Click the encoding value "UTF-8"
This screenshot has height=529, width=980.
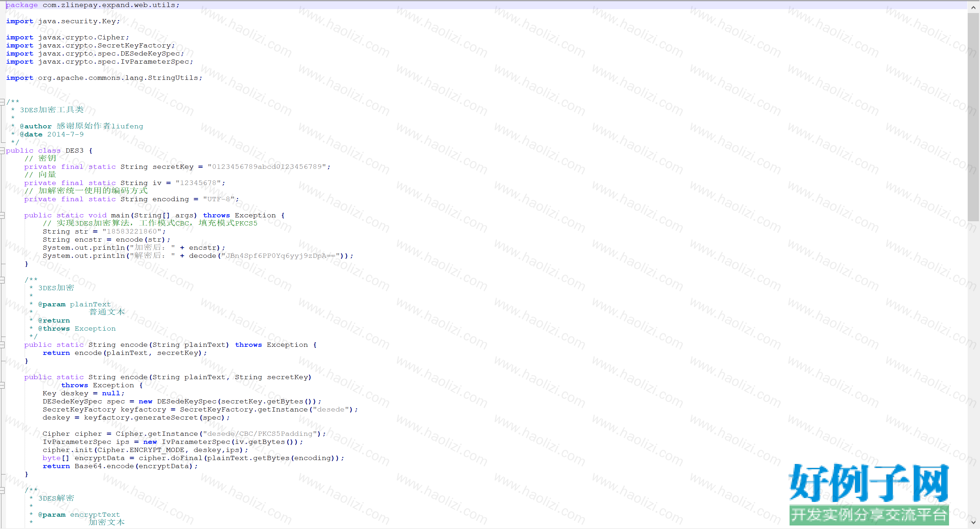click(x=219, y=199)
